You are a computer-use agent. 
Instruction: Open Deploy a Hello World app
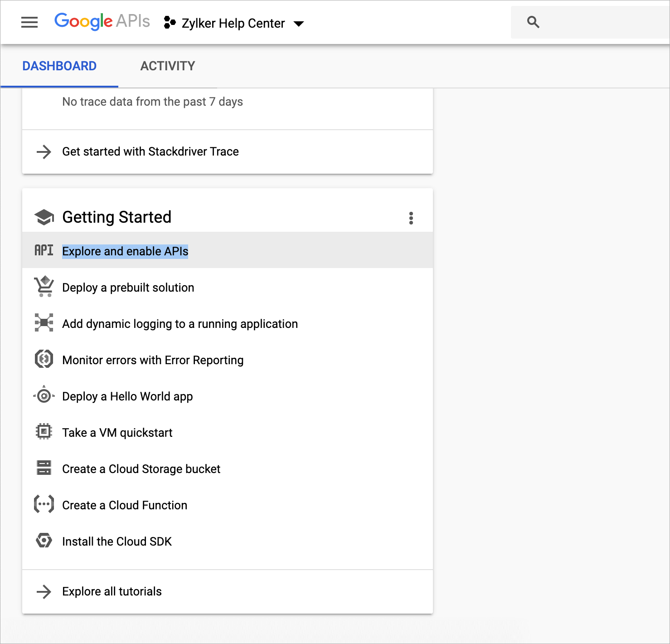[x=127, y=396]
